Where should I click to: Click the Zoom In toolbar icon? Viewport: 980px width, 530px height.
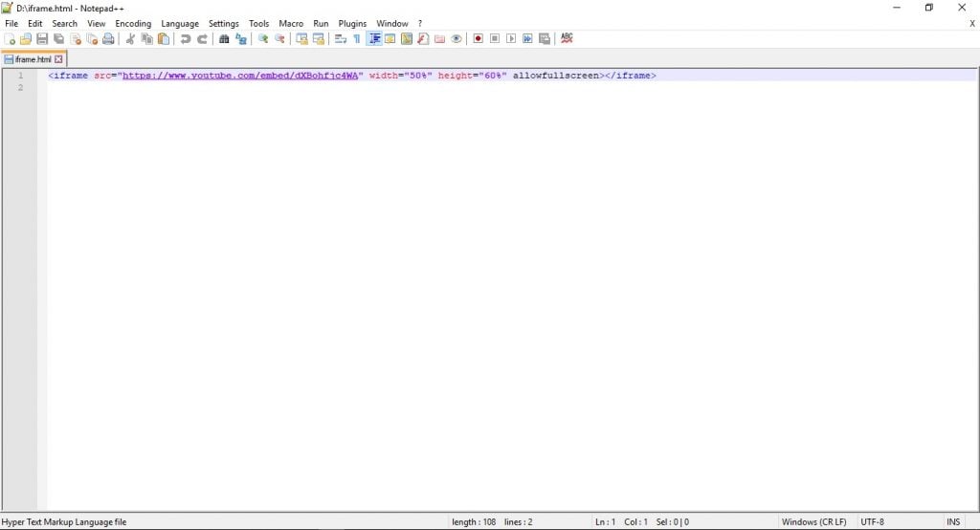pyautogui.click(x=263, y=39)
